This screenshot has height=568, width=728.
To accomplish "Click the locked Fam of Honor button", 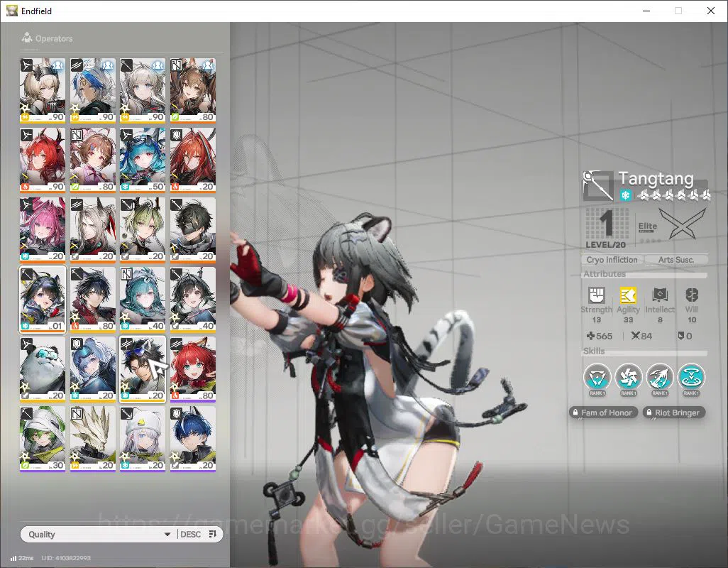I will point(602,413).
